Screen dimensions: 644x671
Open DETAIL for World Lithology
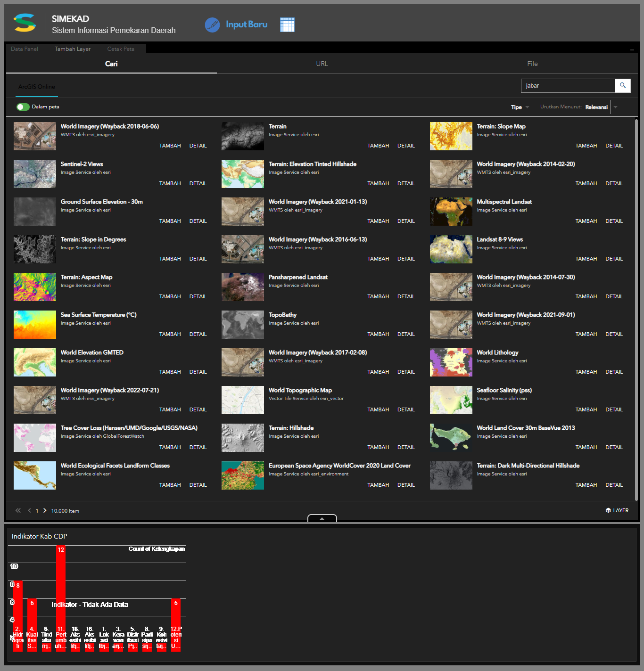point(614,372)
